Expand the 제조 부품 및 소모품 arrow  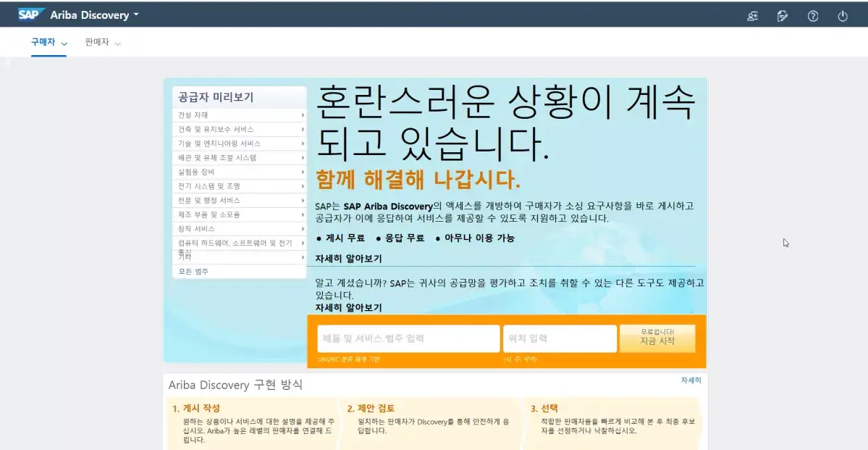[303, 214]
